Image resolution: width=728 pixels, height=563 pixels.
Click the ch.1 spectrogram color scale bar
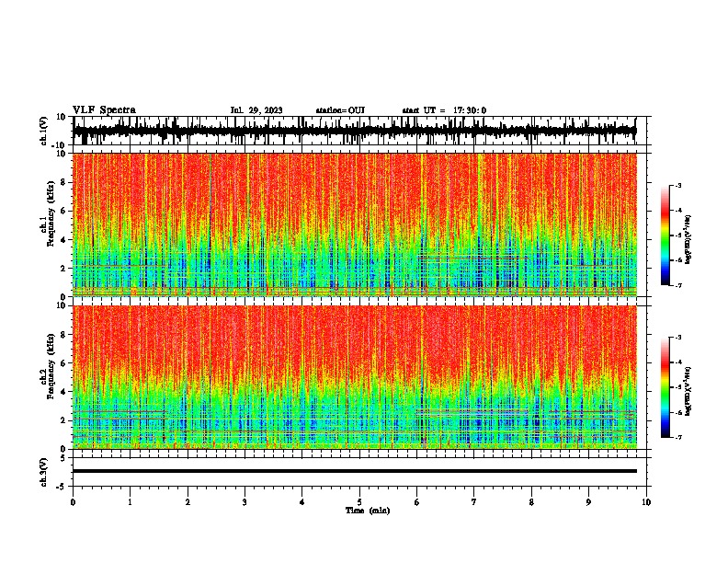click(x=665, y=236)
